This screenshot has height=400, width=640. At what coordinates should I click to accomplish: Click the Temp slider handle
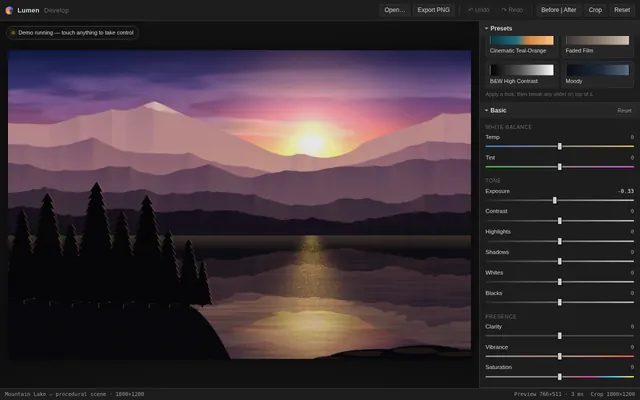(560, 146)
